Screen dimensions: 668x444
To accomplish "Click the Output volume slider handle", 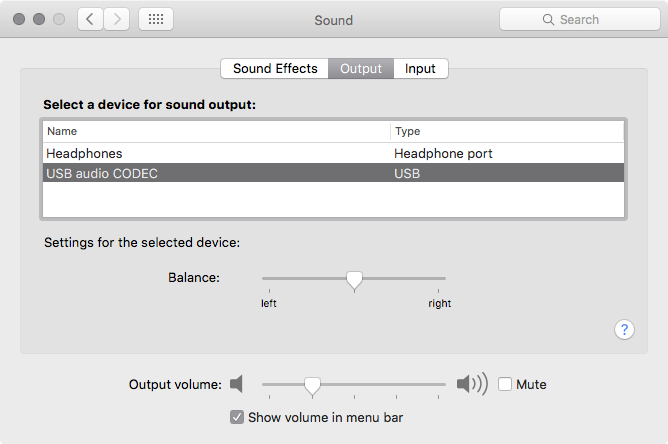I will pos(312,386).
